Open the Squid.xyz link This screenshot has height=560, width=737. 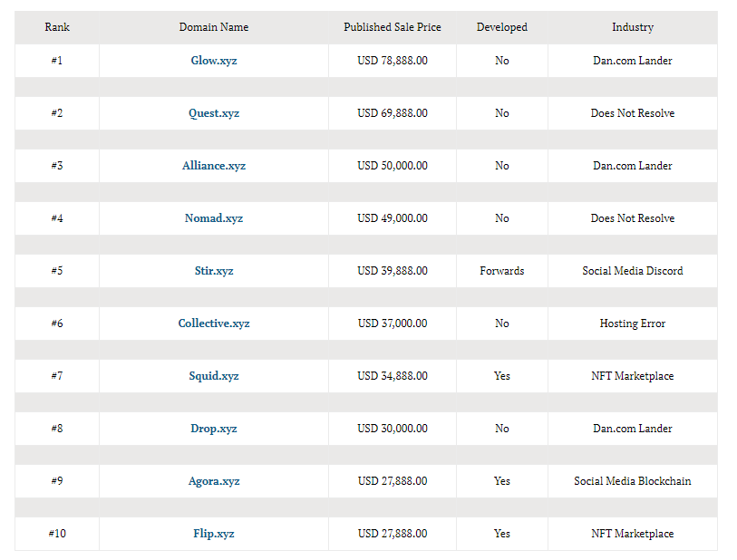tap(213, 376)
